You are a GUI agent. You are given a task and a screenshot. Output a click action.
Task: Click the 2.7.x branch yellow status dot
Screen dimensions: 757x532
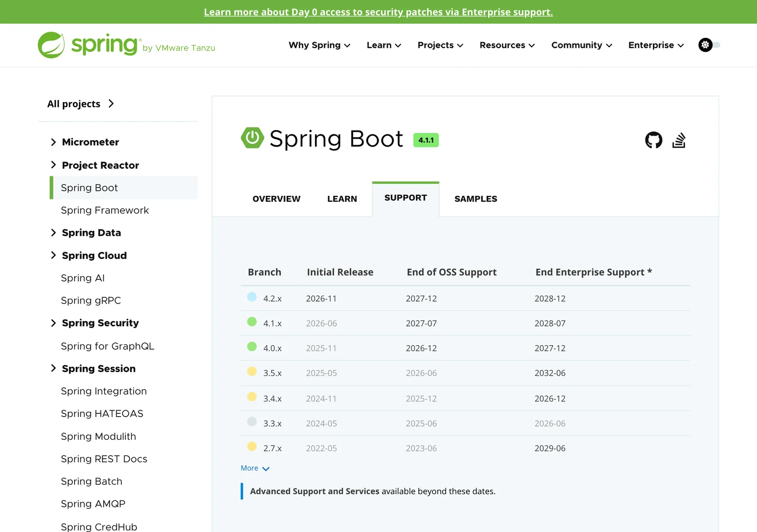pyautogui.click(x=252, y=446)
